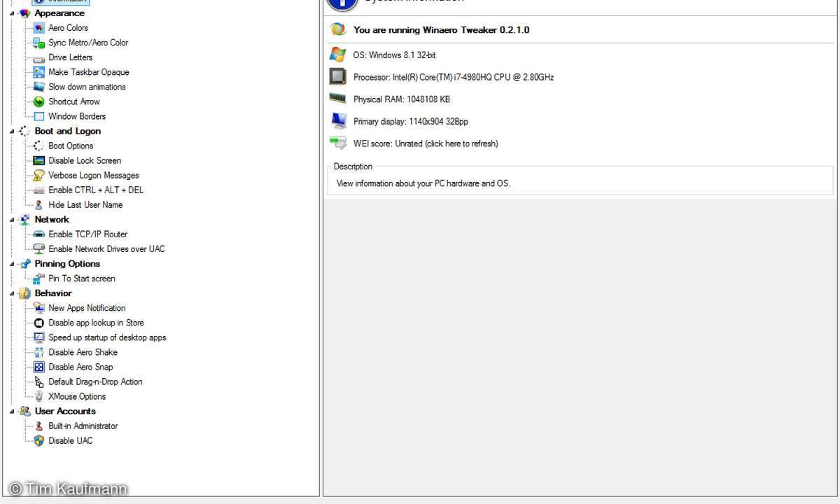Click the Physical RAM memory icon
The image size is (840, 504).
[x=338, y=99]
